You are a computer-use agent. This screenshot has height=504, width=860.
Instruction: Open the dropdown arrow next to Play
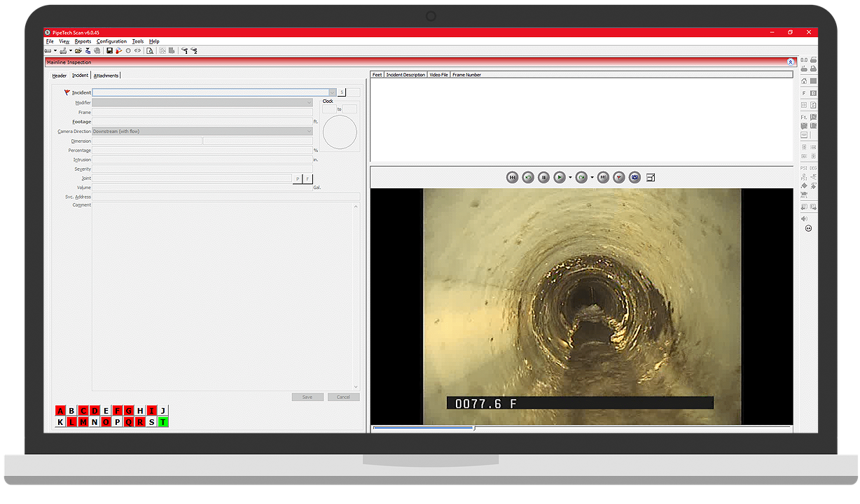[570, 178]
